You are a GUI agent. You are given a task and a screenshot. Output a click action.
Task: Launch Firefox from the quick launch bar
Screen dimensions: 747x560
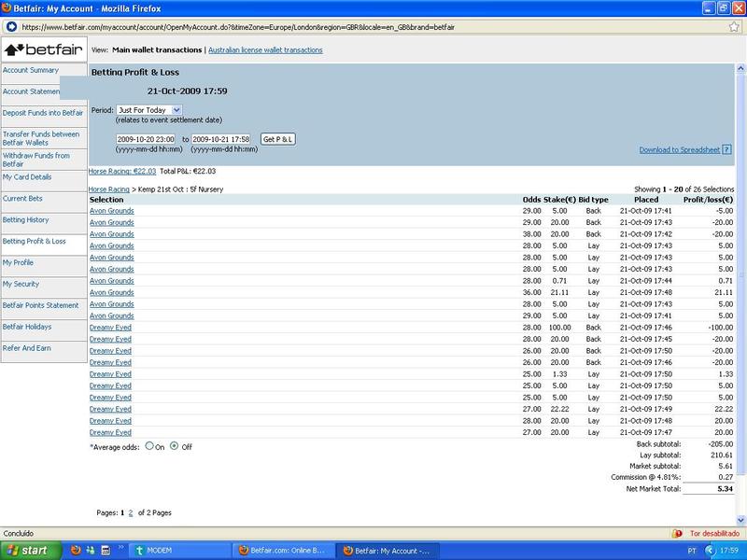tap(76, 551)
